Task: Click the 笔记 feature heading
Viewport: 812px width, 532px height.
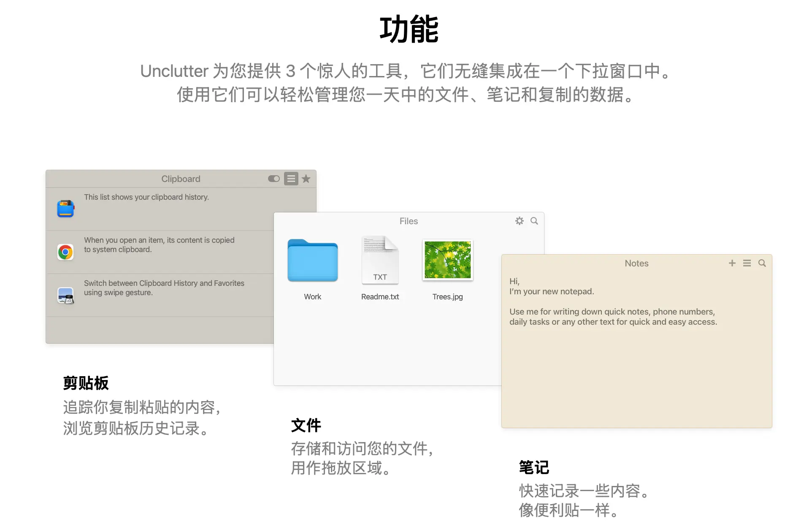Action: (x=533, y=467)
